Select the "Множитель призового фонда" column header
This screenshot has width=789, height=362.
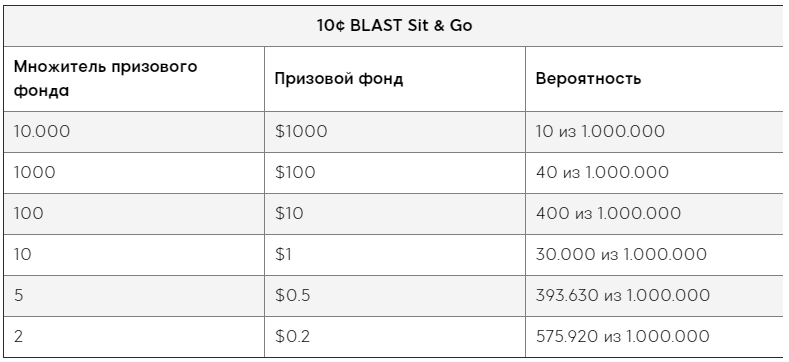coord(134,79)
